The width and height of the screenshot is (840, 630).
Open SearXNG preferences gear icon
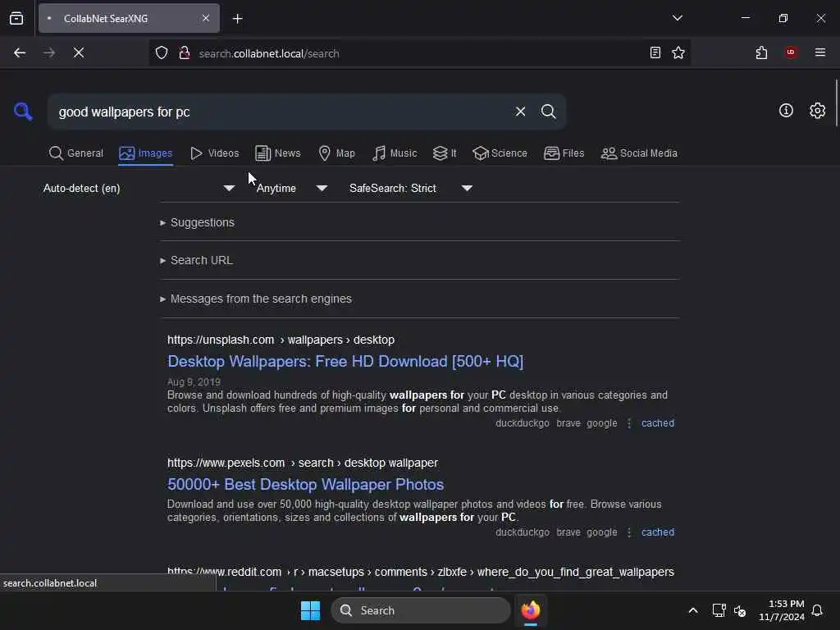(817, 111)
